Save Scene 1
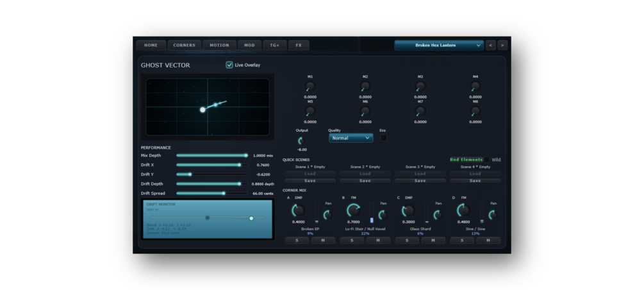The width and height of the screenshot is (644, 290). (310, 180)
